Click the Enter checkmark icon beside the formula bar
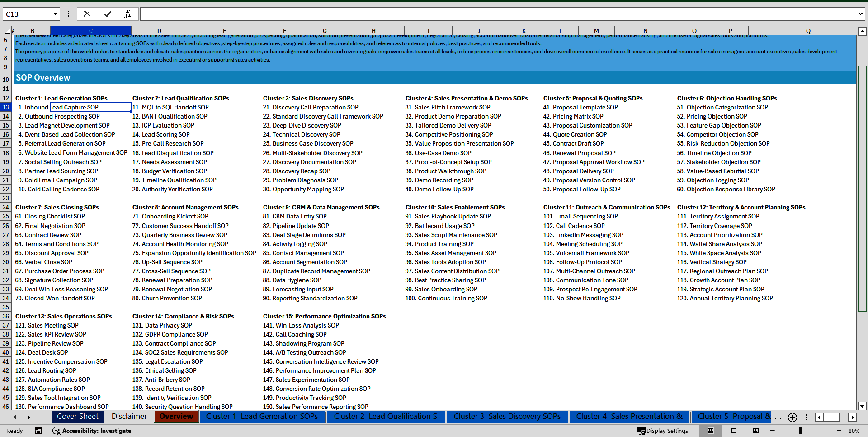The width and height of the screenshot is (868, 437). 107,14
